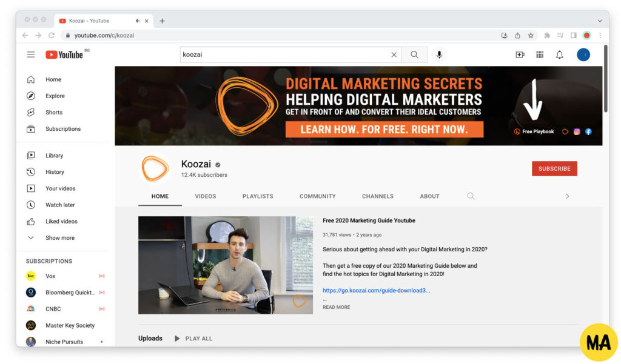Mute the Koozai - YouTube tab audio
Viewport: 621px width, 364px height.
pos(138,21)
